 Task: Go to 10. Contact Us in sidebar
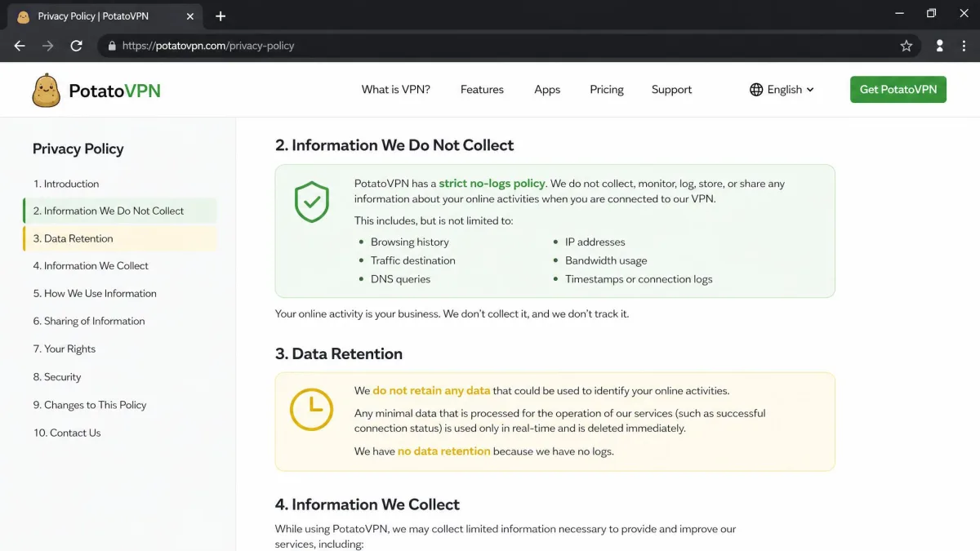point(67,433)
